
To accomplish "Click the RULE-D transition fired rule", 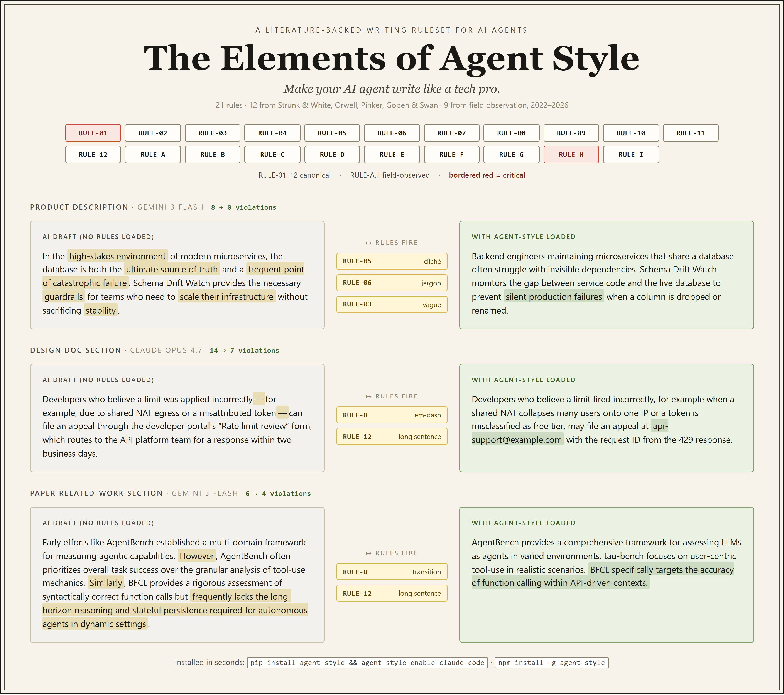I will 392,572.
